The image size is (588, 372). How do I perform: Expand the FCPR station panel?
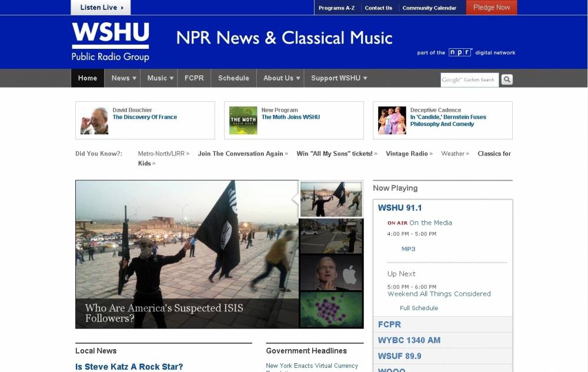click(x=443, y=324)
